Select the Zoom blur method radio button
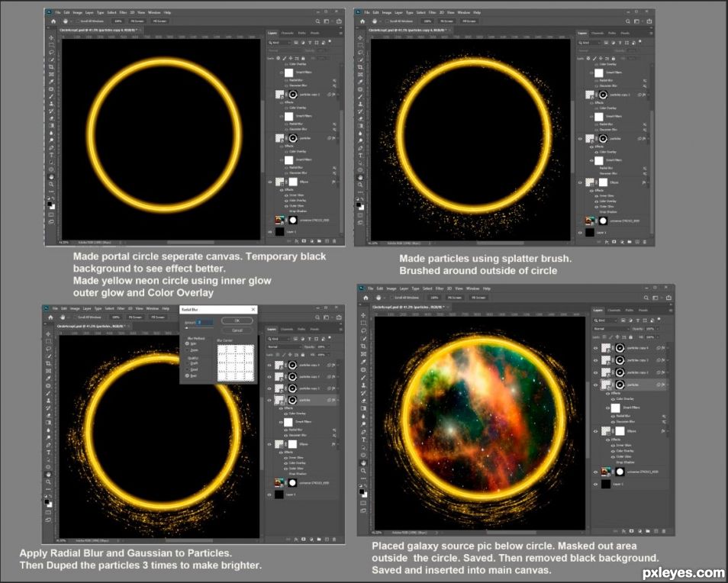The width and height of the screenshot is (728, 583). (x=187, y=350)
